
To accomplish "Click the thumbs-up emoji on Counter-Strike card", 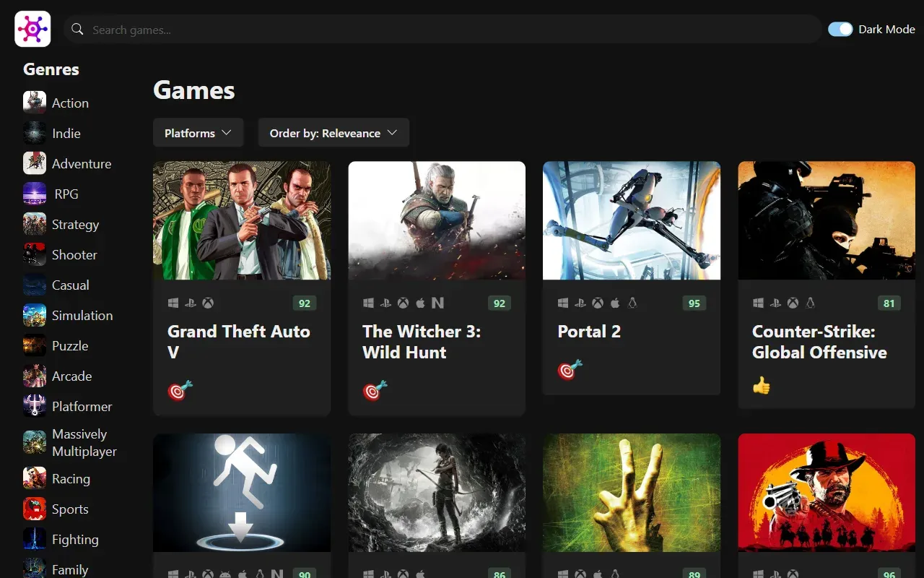I will point(762,386).
